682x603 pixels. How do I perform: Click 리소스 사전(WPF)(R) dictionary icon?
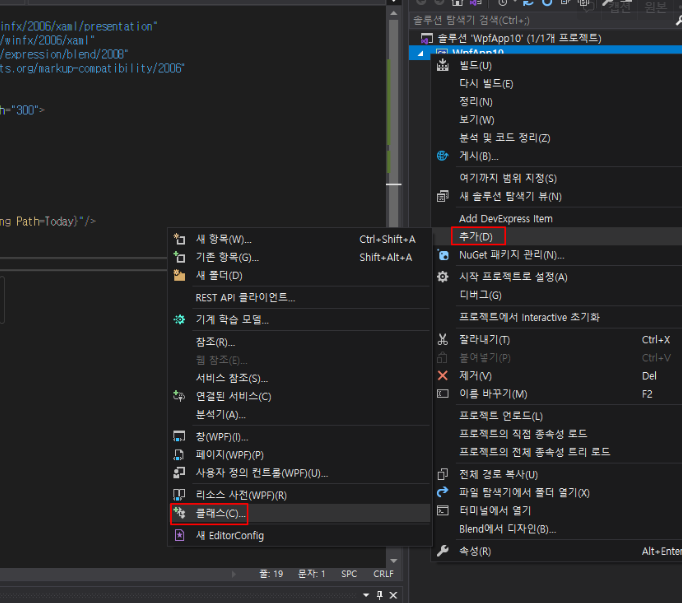179,495
